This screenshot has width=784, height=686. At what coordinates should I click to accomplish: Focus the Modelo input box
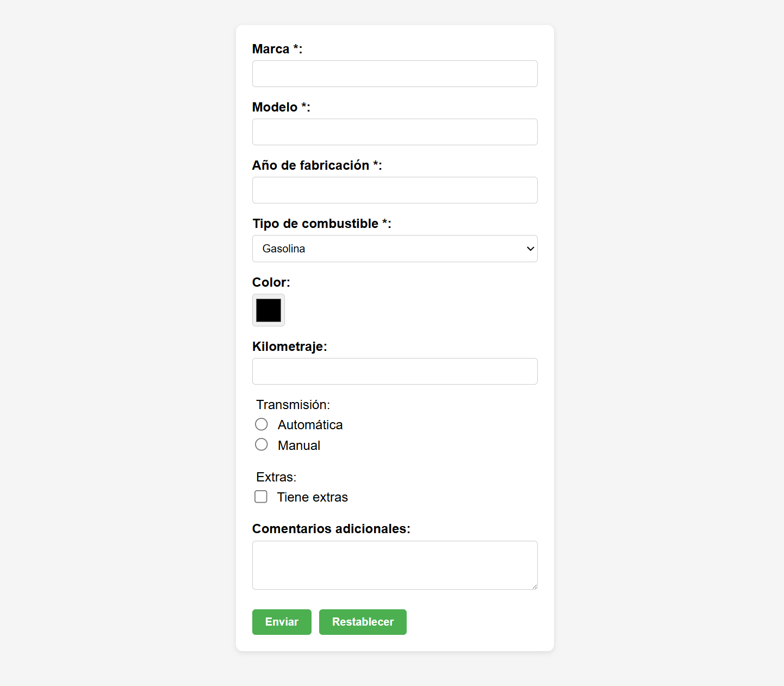coord(395,132)
